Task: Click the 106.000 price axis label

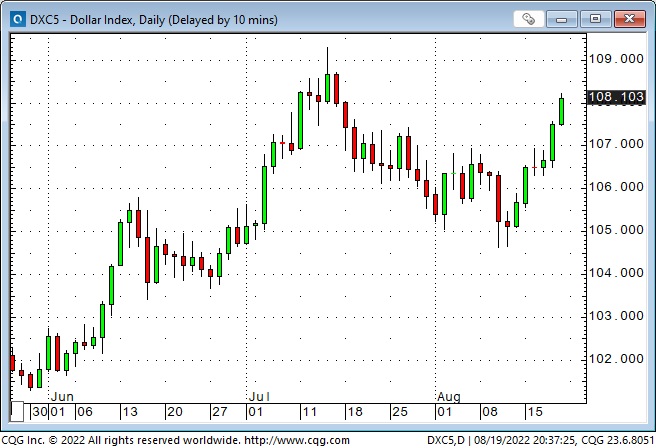Action: pos(616,187)
